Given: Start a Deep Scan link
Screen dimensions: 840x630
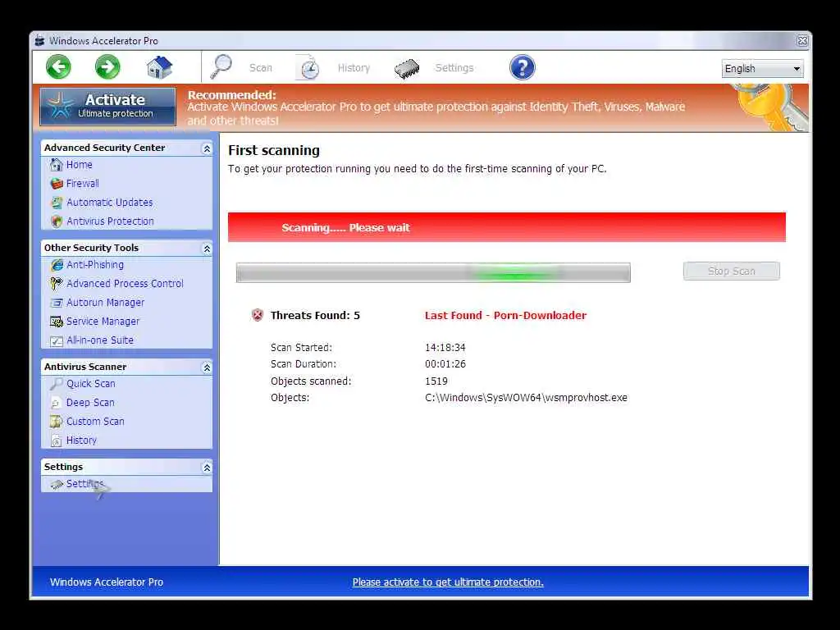Looking at the screenshot, I should [x=90, y=403].
